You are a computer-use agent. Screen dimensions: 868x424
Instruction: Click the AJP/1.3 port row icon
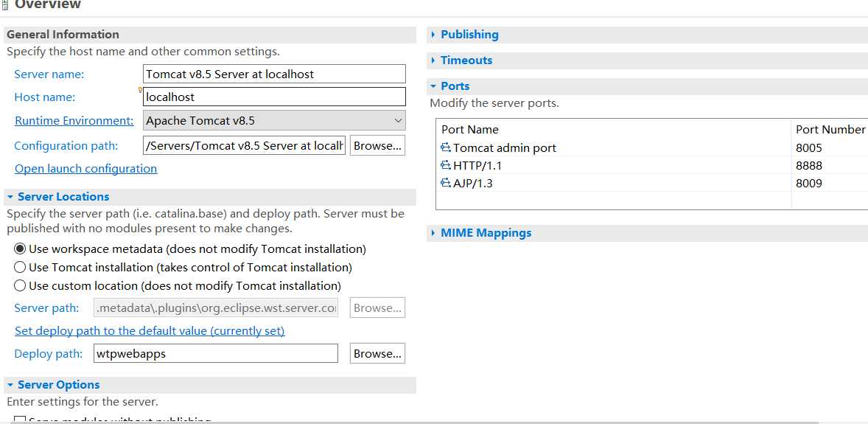point(446,183)
